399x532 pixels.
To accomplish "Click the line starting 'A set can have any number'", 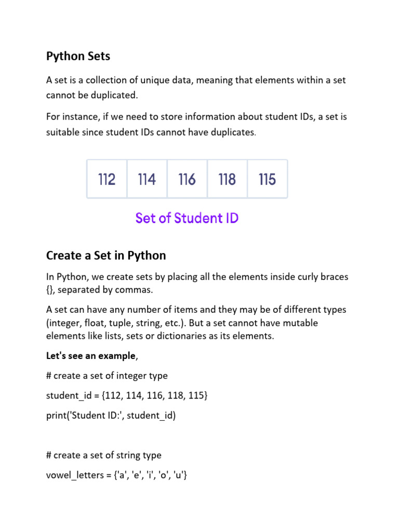I will tap(196, 310).
